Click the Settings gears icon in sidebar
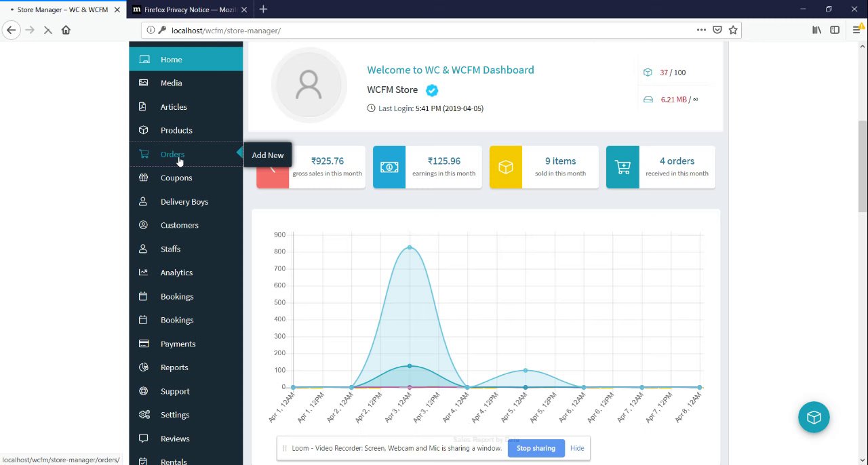The image size is (868, 465). point(144,415)
